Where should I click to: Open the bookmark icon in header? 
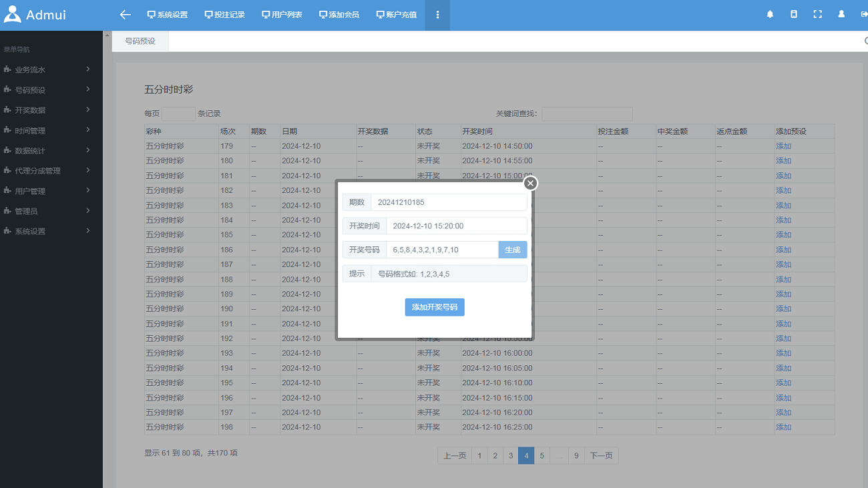tap(794, 14)
